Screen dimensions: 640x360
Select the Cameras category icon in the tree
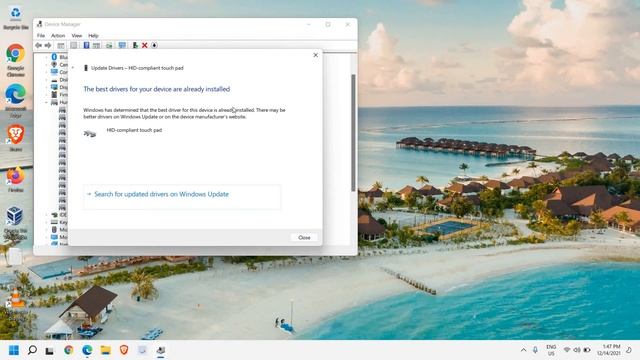[54, 64]
